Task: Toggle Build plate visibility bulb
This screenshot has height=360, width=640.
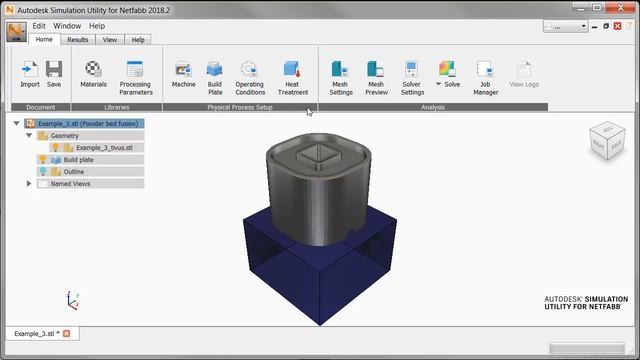Action: 42,159
